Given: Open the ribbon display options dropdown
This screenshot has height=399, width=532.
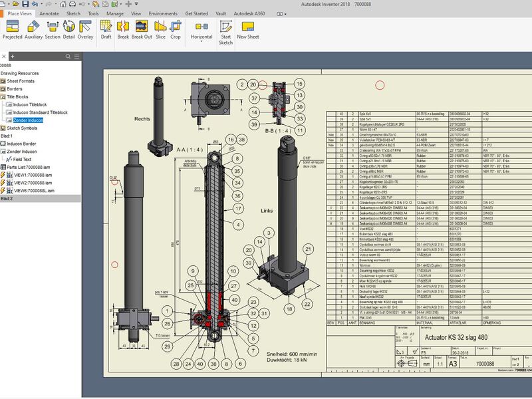Looking at the screenshot, I should tap(281, 14).
